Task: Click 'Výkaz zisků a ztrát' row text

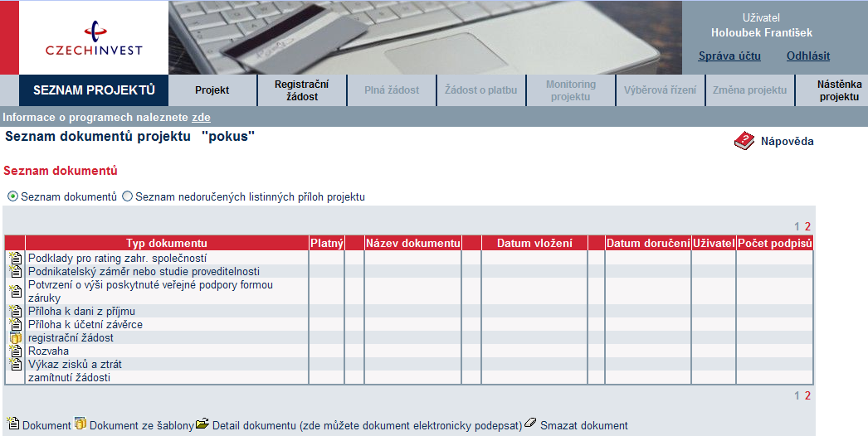Action: click(75, 364)
